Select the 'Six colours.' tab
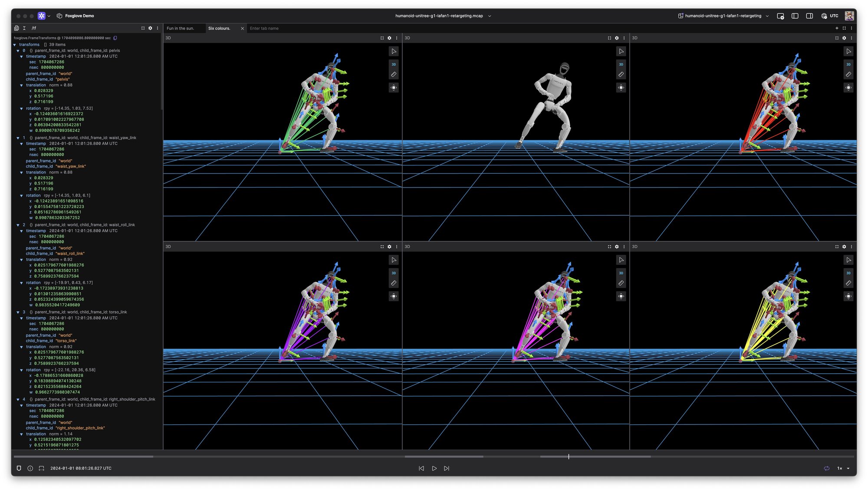This screenshot has width=868, height=490. (x=219, y=28)
